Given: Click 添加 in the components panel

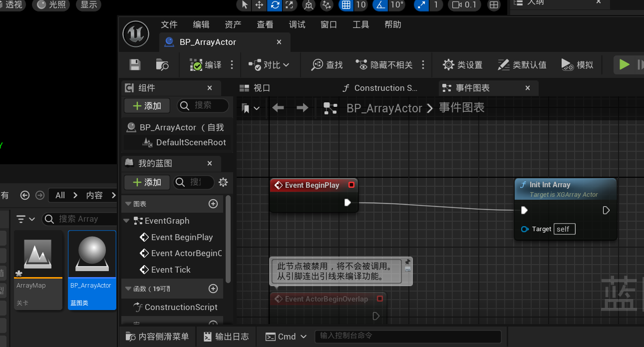Looking at the screenshot, I should click(x=147, y=106).
